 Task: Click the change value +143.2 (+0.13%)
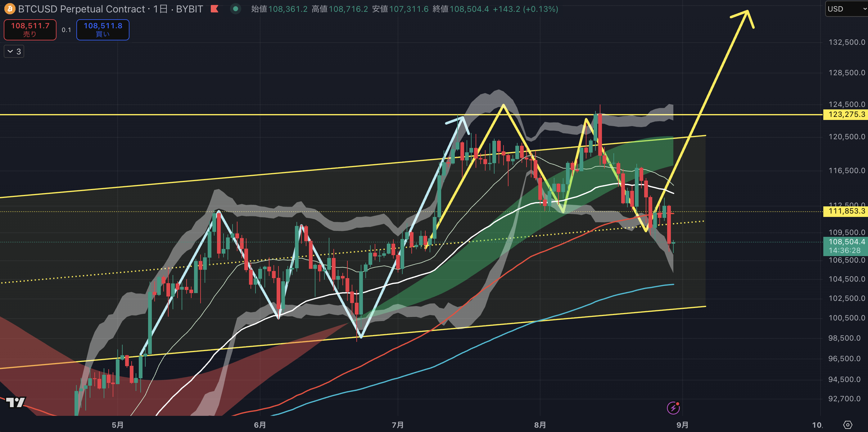click(x=525, y=9)
